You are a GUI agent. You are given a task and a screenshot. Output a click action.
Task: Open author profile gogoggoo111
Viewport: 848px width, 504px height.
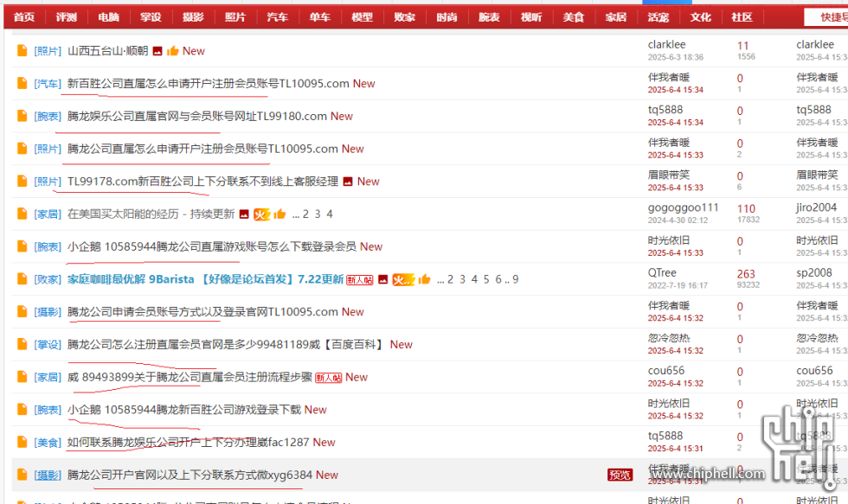683,207
